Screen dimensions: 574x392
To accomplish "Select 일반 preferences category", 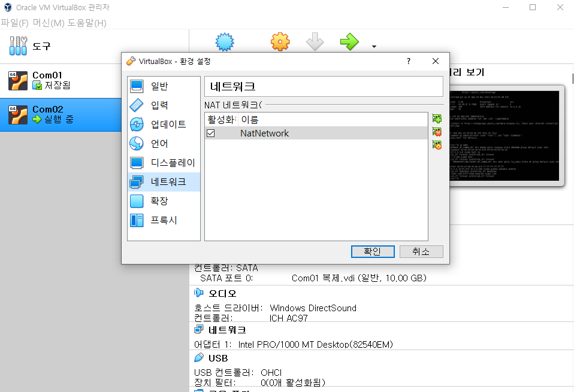I will pyautogui.click(x=164, y=86).
